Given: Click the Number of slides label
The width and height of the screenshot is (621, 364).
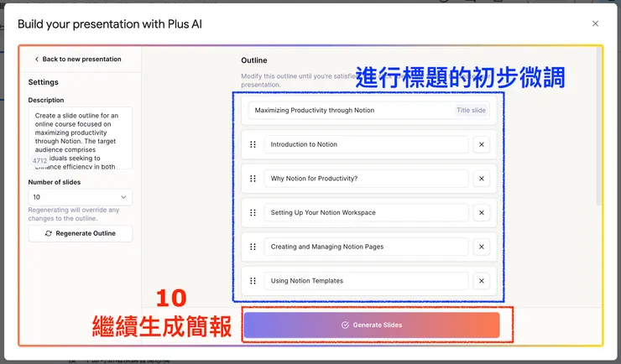Looking at the screenshot, I should (x=55, y=182).
